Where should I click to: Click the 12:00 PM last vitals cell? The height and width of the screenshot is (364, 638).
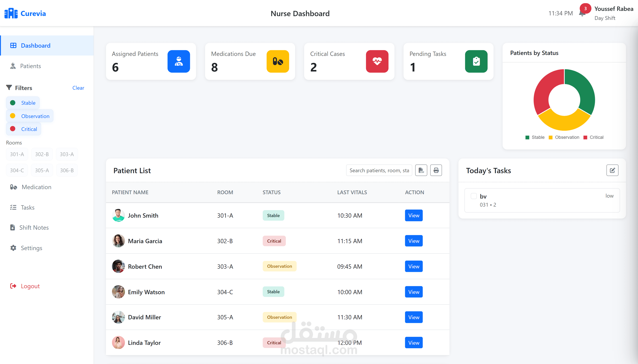click(x=350, y=342)
